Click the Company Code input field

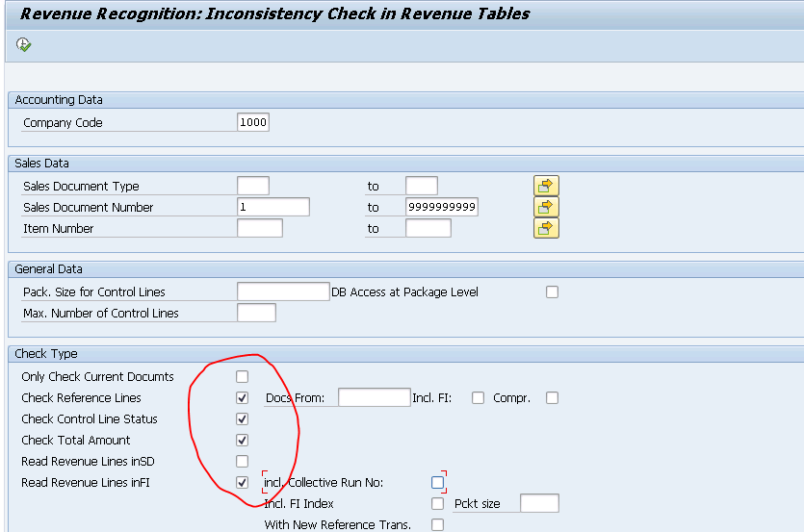(x=253, y=122)
